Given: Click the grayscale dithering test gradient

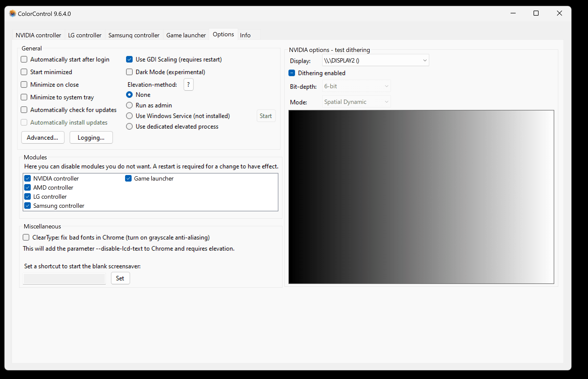Looking at the screenshot, I should point(421,197).
